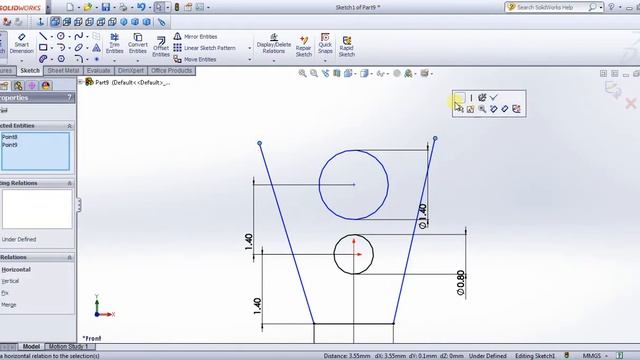Click Linear Sketch Pattern

click(204, 48)
